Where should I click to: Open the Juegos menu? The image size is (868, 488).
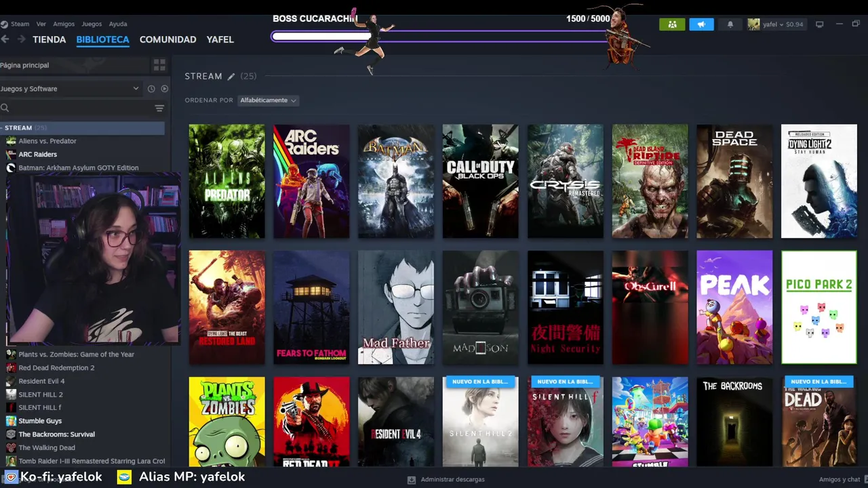click(92, 24)
